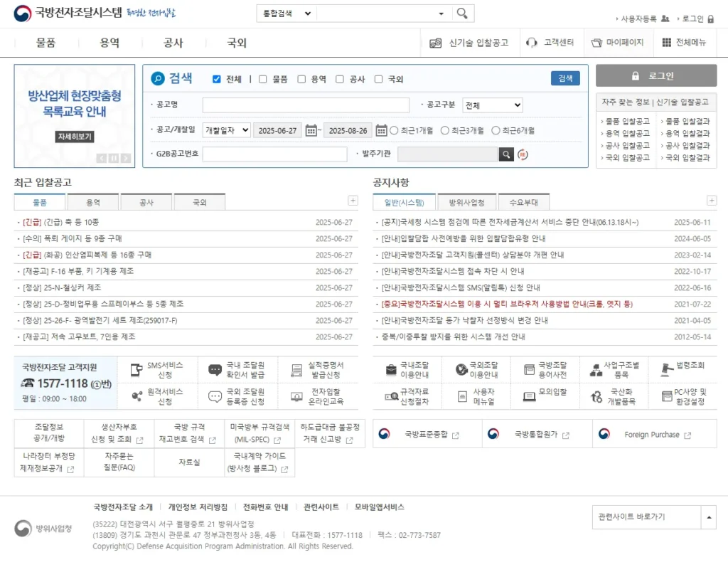
Task: Open 국외조달 이용안내 globe icon
Action: click(x=461, y=369)
